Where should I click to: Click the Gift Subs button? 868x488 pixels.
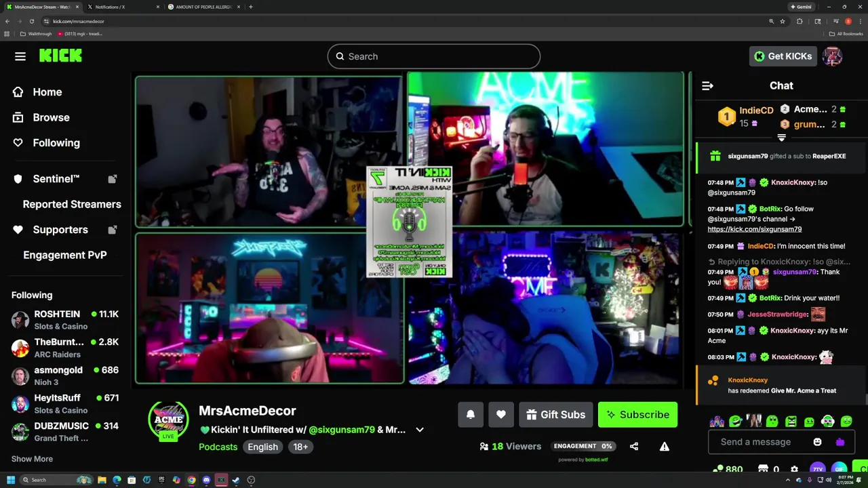click(556, 415)
